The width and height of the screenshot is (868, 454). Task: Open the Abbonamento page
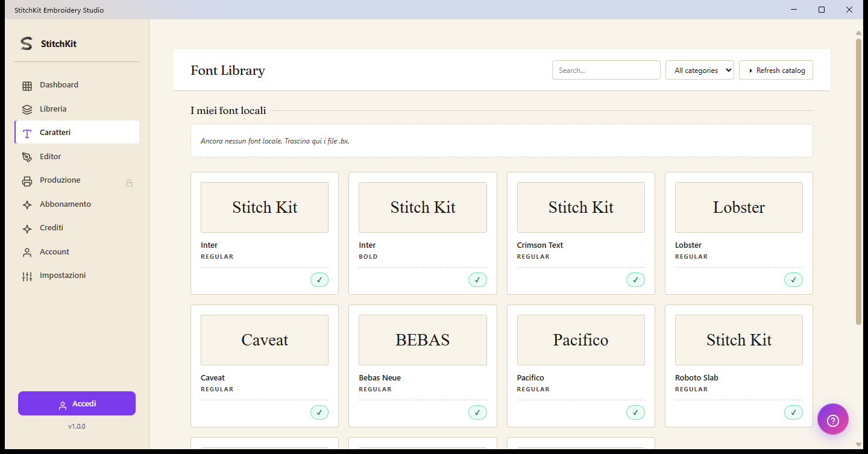coord(77,204)
